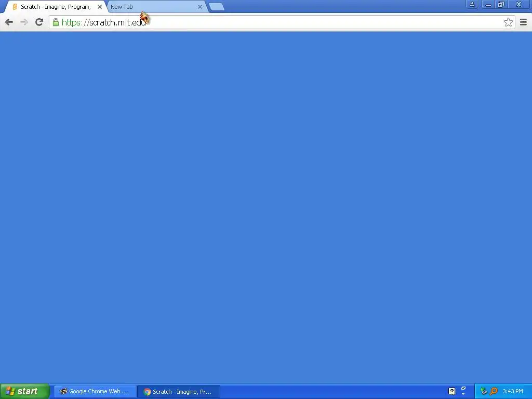Close the Scratch tab
The width and height of the screenshot is (532, 399).
100,7
